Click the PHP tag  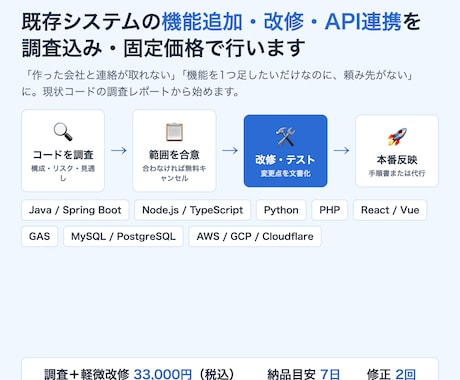(330, 210)
